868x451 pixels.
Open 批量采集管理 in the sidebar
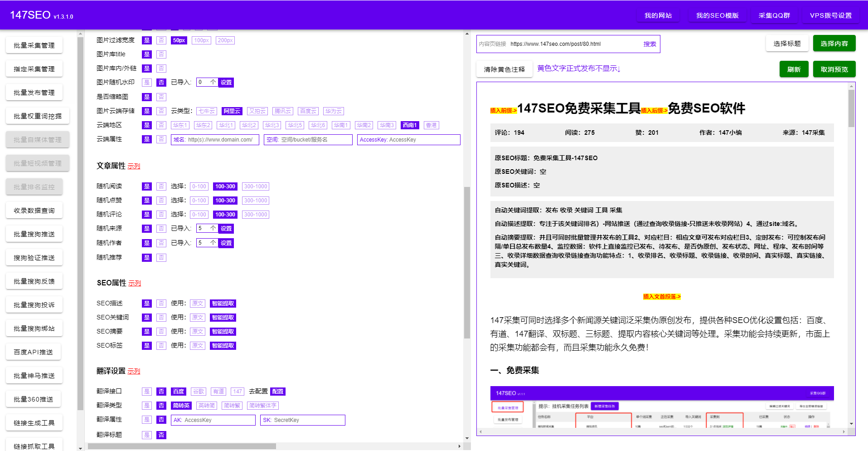tap(34, 45)
